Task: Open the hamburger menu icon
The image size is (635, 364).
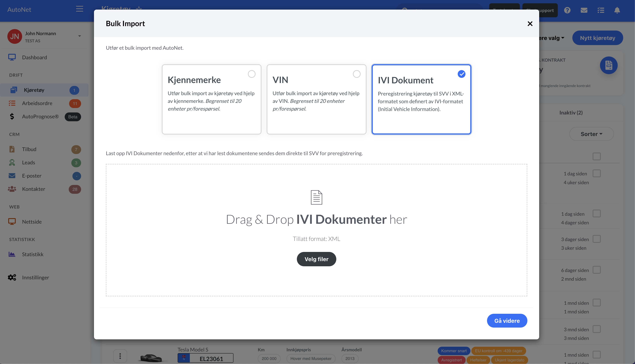Action: click(x=80, y=9)
